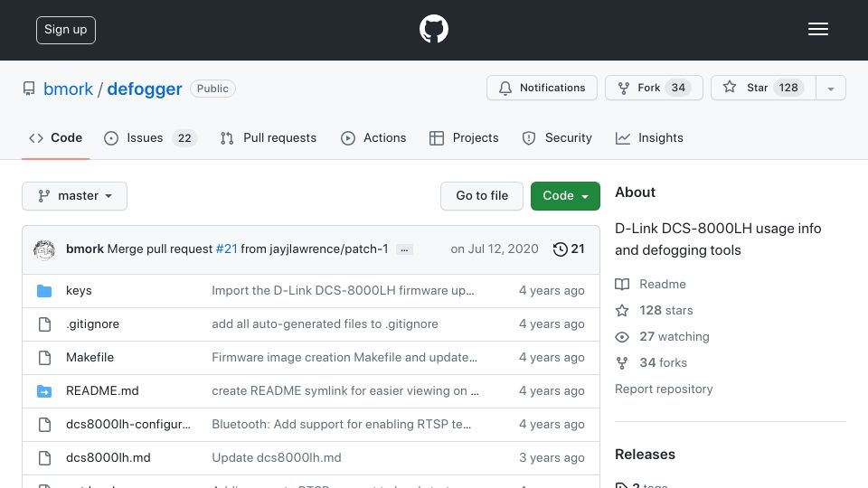
Task: Open the master branch dropdown
Action: click(75, 196)
